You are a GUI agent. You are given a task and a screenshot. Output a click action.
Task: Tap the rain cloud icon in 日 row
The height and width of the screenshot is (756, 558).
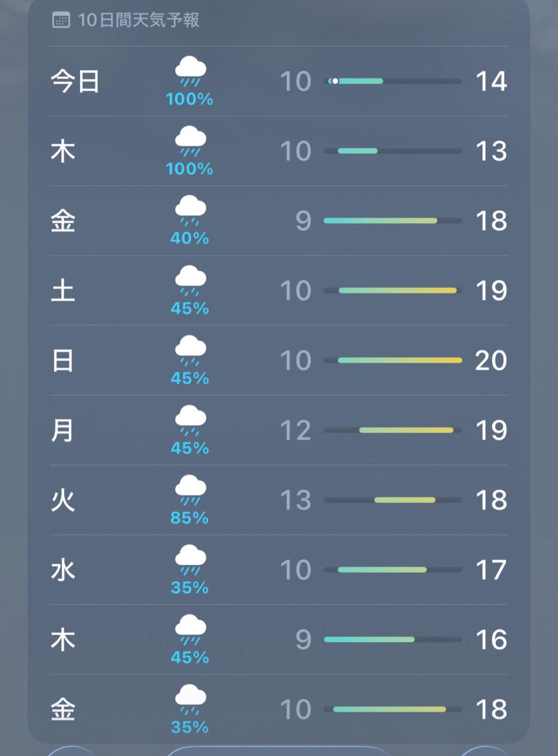(190, 350)
